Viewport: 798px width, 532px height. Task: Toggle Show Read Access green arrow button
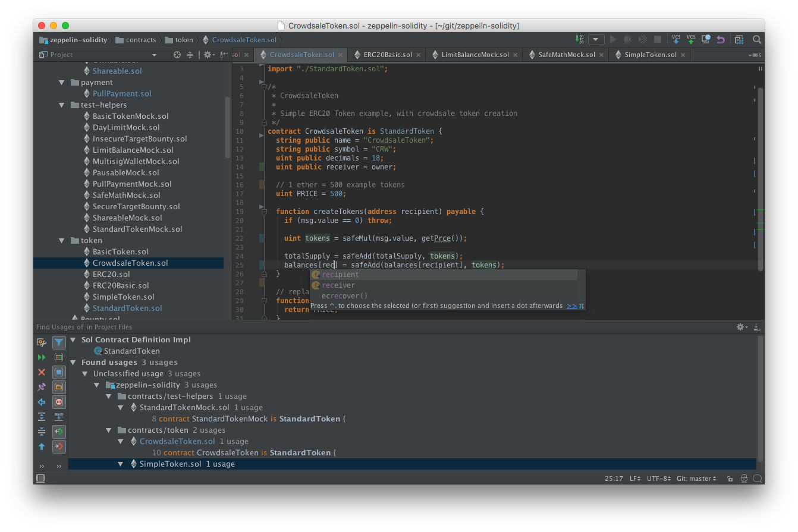(59, 432)
